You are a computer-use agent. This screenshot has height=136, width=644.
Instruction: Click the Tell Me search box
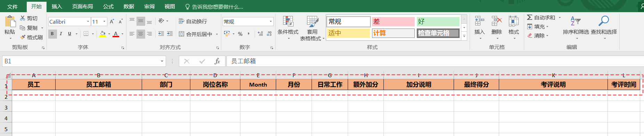point(214,7)
